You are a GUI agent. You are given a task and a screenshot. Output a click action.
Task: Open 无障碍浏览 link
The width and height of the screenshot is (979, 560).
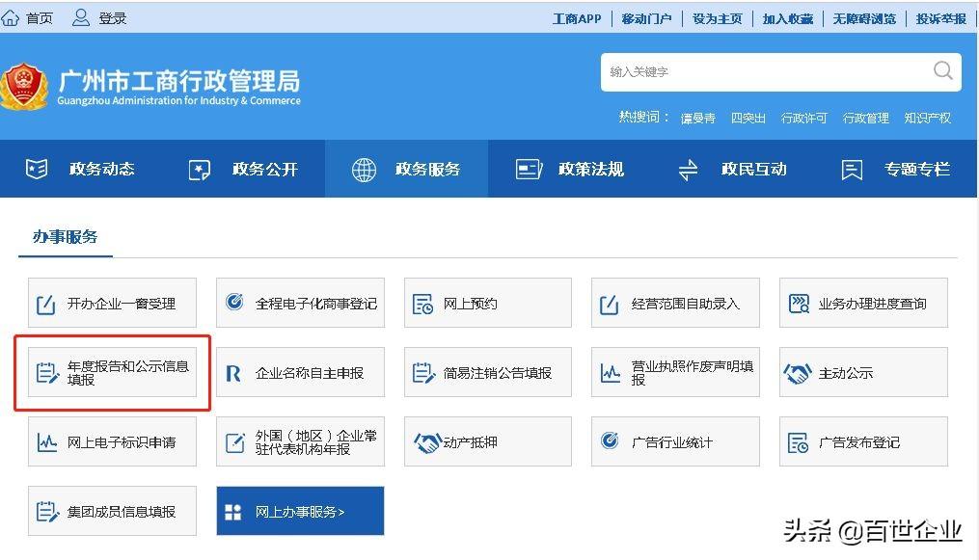click(x=864, y=18)
